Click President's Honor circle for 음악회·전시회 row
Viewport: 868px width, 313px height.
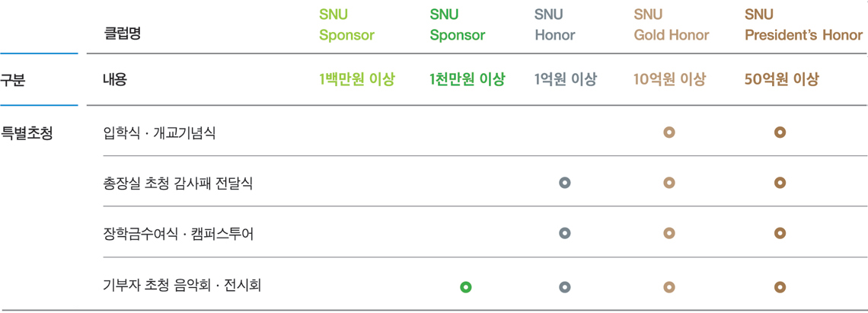coord(780,287)
